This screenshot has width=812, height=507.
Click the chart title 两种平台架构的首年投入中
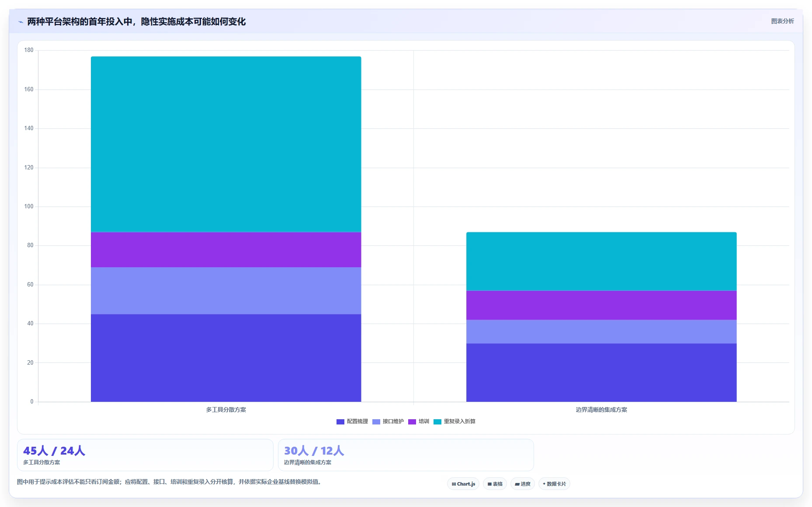(x=136, y=22)
